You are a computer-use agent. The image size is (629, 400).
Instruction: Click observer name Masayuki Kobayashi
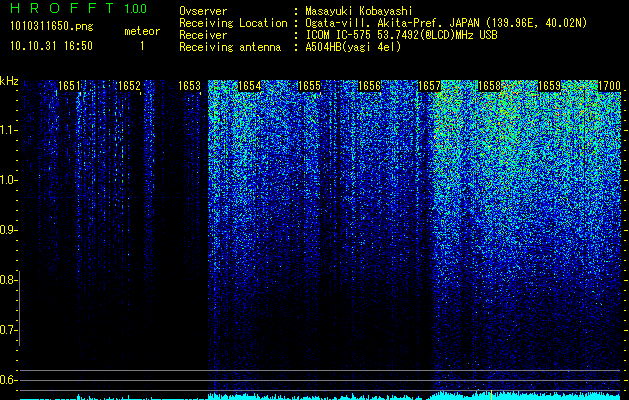pyautogui.click(x=359, y=11)
